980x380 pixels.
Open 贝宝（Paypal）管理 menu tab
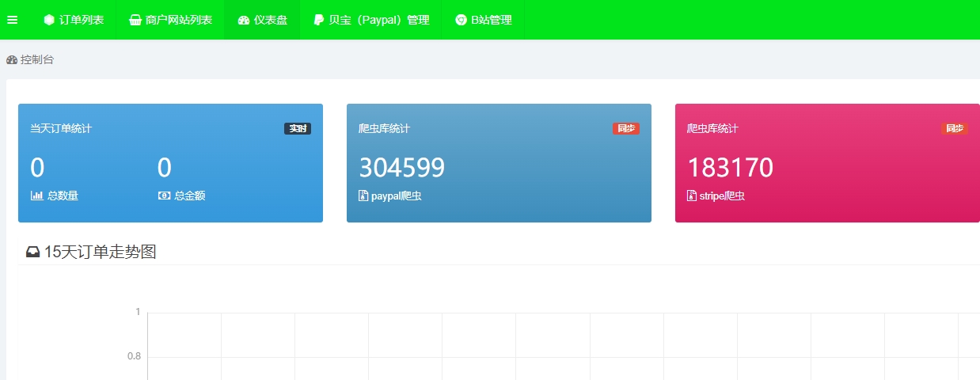(371, 20)
